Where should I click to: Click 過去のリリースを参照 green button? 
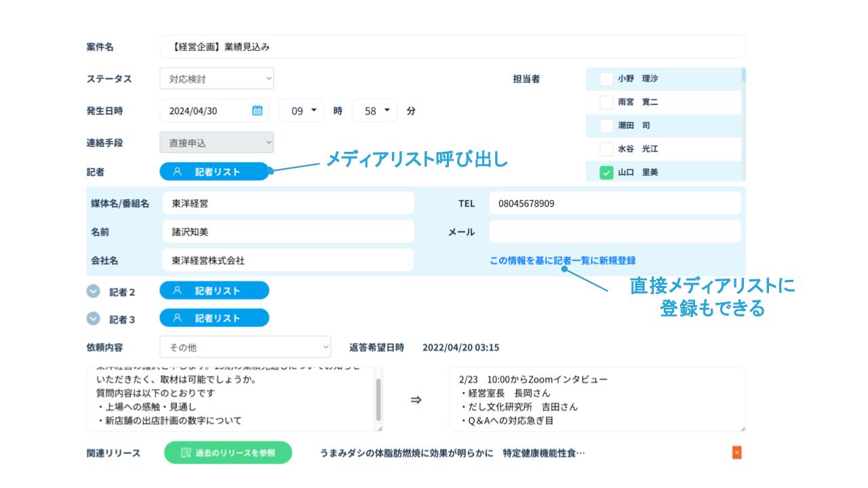tap(228, 453)
